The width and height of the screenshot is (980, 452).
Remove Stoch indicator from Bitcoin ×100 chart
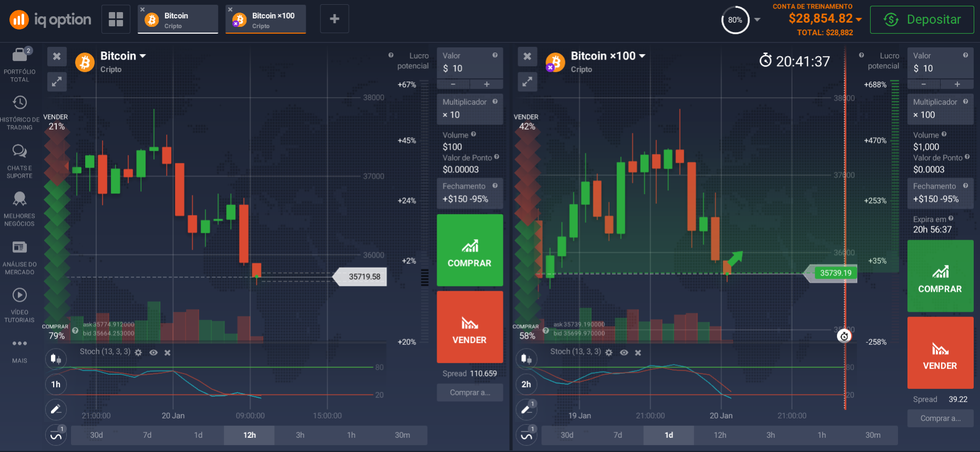click(638, 353)
